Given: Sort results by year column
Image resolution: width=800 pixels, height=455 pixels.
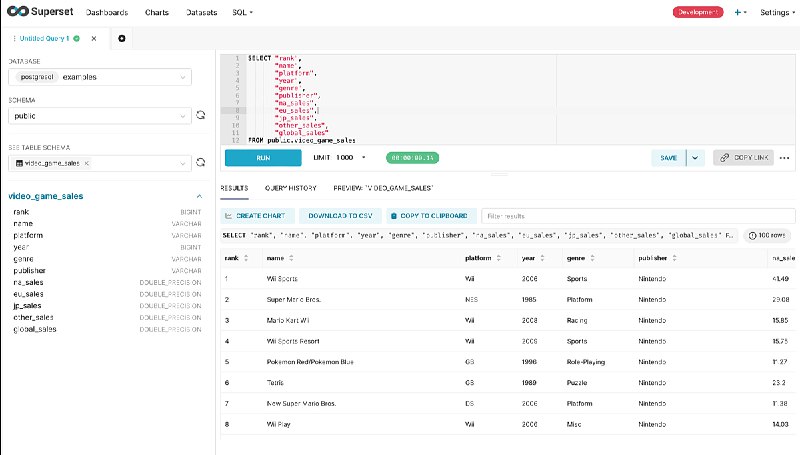Looking at the screenshot, I should pyautogui.click(x=542, y=258).
